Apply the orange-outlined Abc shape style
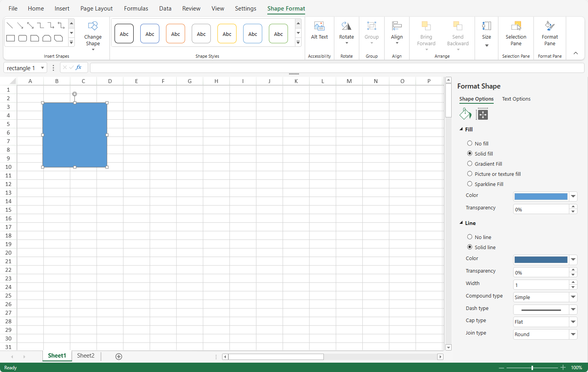 [175, 34]
